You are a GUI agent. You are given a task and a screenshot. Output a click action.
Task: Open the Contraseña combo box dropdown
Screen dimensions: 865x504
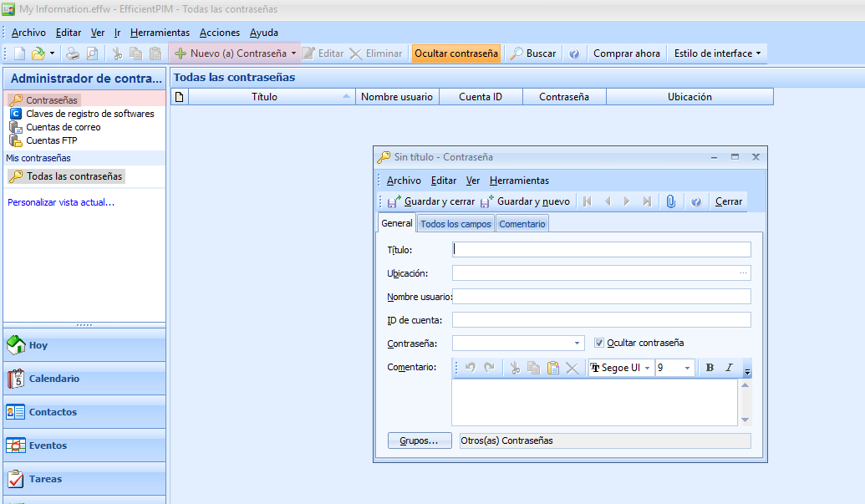coord(577,343)
